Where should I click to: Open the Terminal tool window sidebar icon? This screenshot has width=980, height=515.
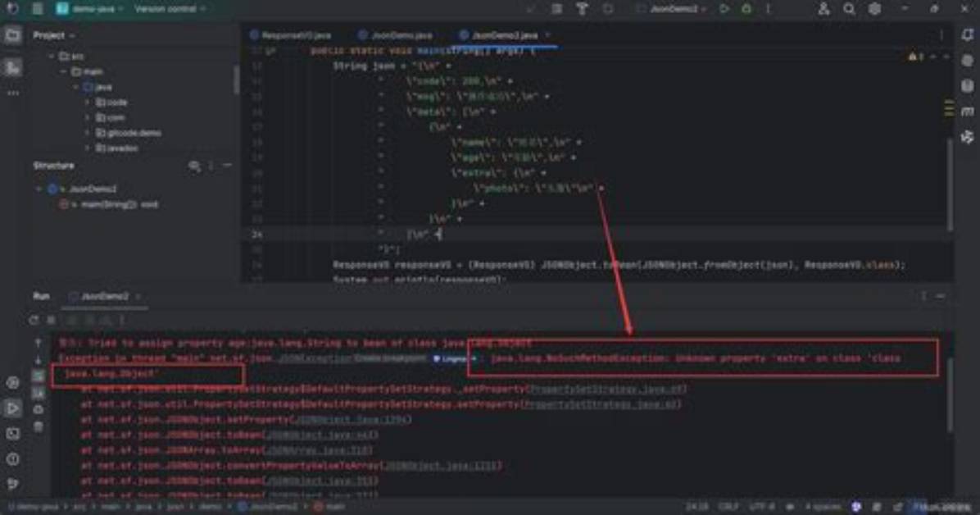(12, 434)
